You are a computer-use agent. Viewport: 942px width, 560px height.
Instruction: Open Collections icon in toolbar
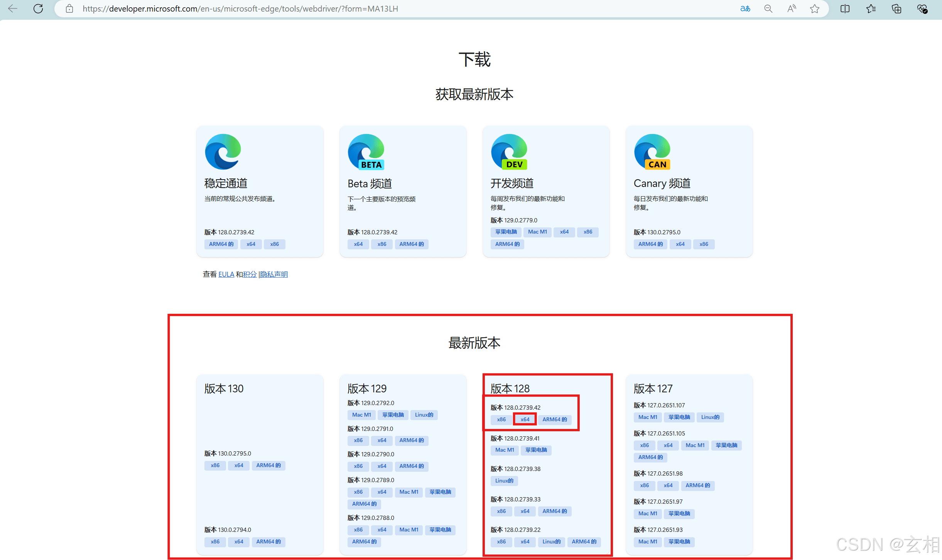pos(896,8)
